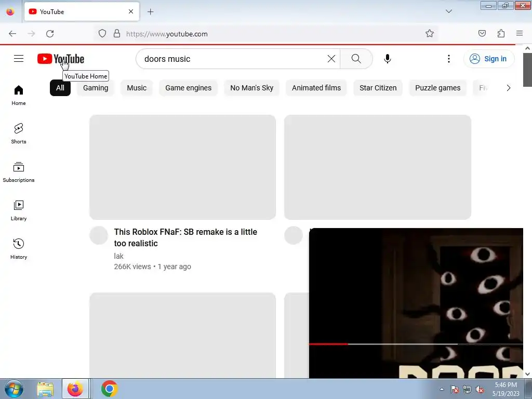Open the Roblox FNaF: SB remake video title
The height and width of the screenshot is (399, 532).
(x=185, y=237)
